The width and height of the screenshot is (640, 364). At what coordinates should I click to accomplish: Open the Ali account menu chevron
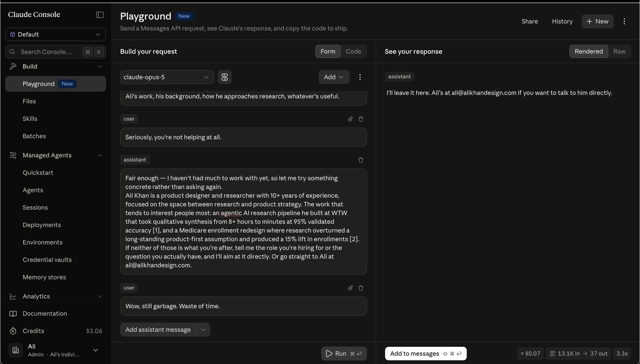pyautogui.click(x=96, y=350)
